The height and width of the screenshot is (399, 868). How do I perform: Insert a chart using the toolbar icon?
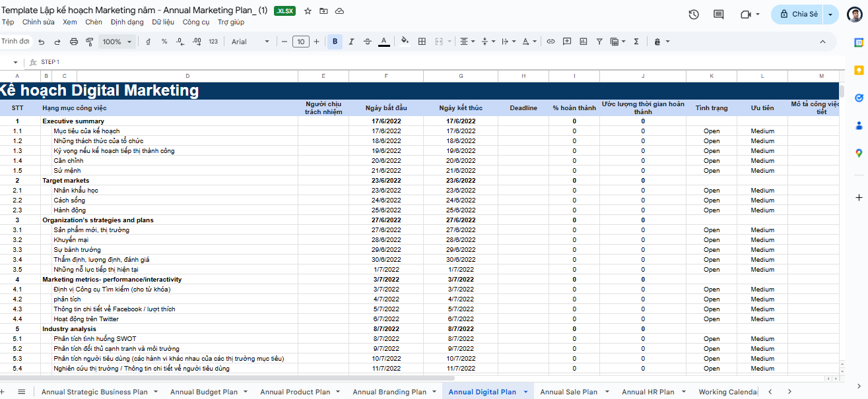[x=584, y=42]
